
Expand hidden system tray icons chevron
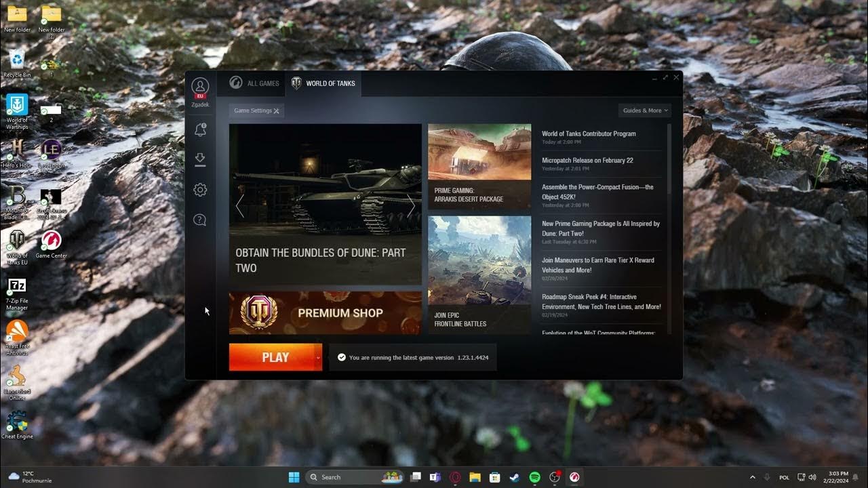click(x=752, y=477)
